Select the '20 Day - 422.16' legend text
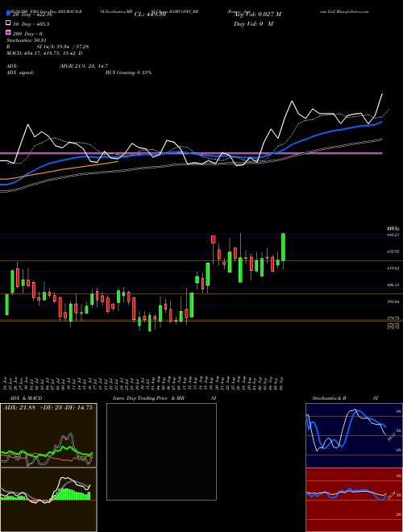The image size is (403, 532). click(32, 15)
